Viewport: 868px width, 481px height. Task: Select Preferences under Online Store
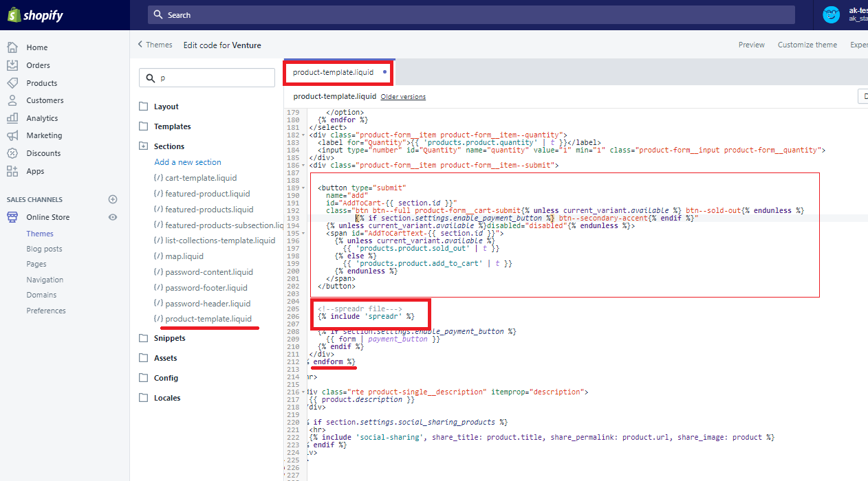[46, 311]
